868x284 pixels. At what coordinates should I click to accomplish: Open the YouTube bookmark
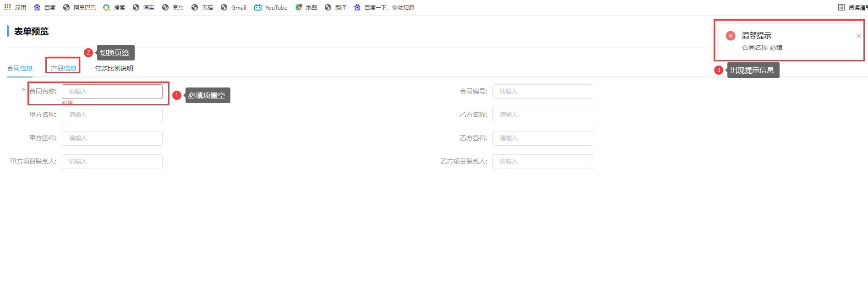coord(271,7)
